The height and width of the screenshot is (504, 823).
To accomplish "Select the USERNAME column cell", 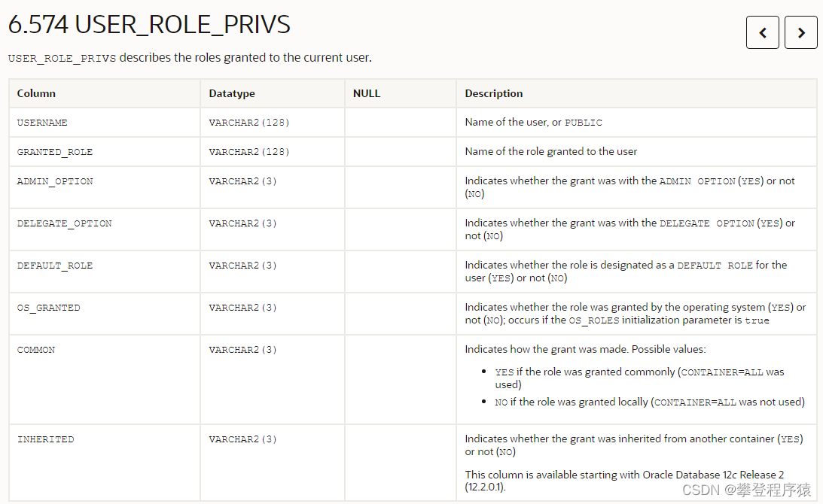I will point(42,123).
